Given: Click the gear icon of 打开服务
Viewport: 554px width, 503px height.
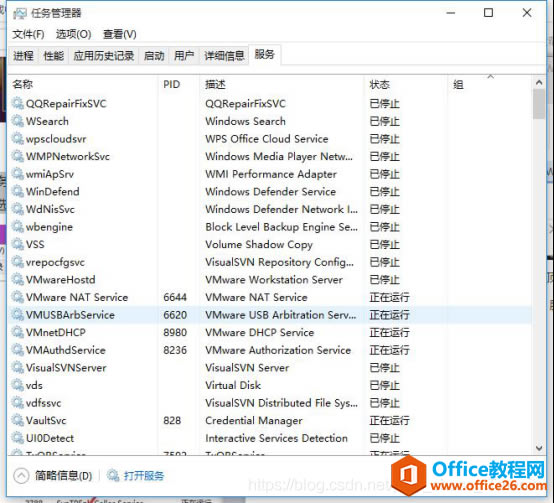Looking at the screenshot, I should 113,475.
